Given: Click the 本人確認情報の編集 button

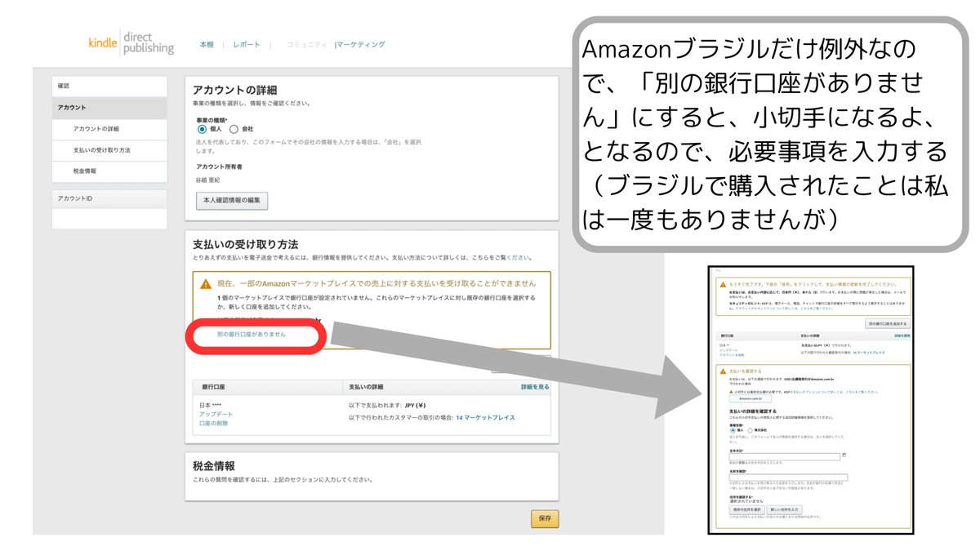Looking at the screenshot, I should tap(232, 201).
